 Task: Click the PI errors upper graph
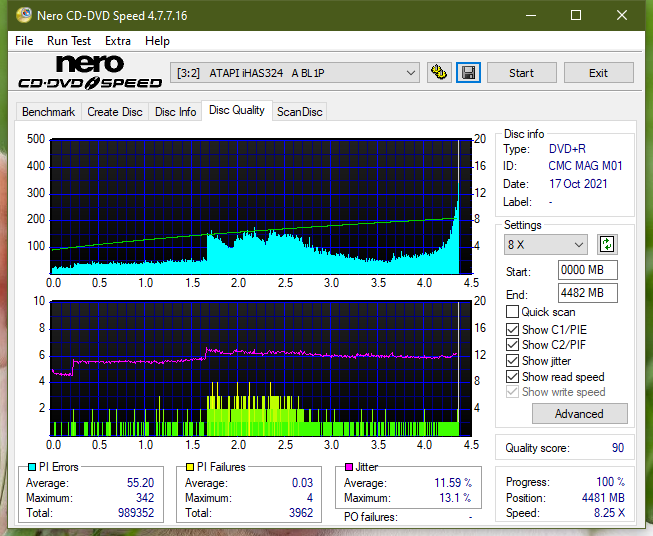pos(261,206)
